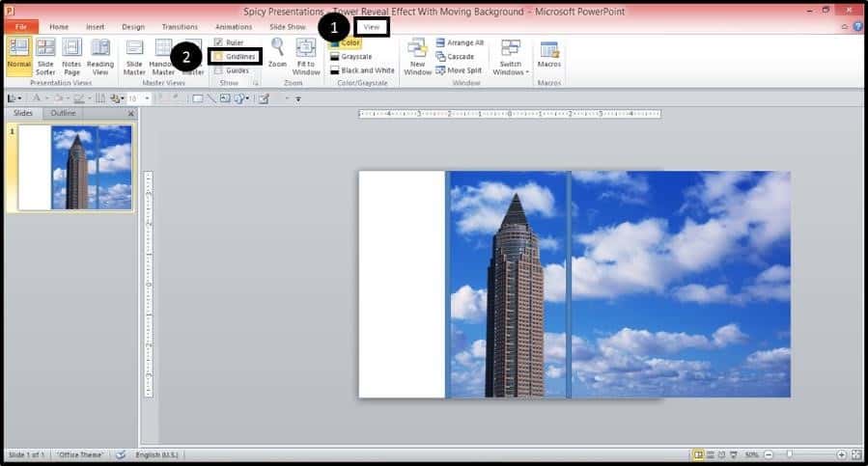Open the Animations ribbon tab
This screenshot has height=466, width=868.
[233, 27]
